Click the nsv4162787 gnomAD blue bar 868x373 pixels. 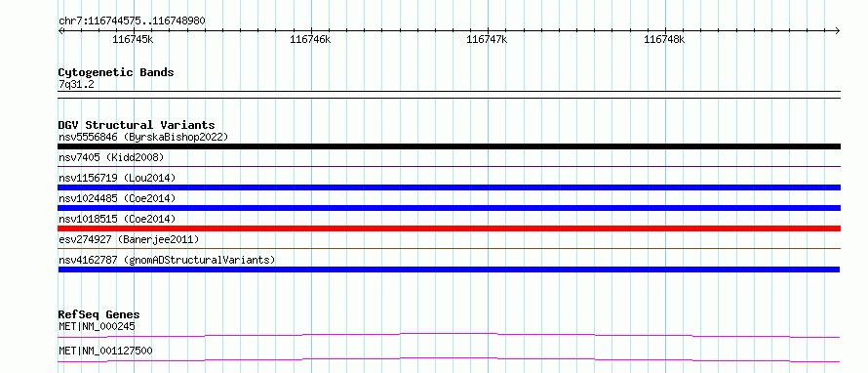click(x=449, y=269)
